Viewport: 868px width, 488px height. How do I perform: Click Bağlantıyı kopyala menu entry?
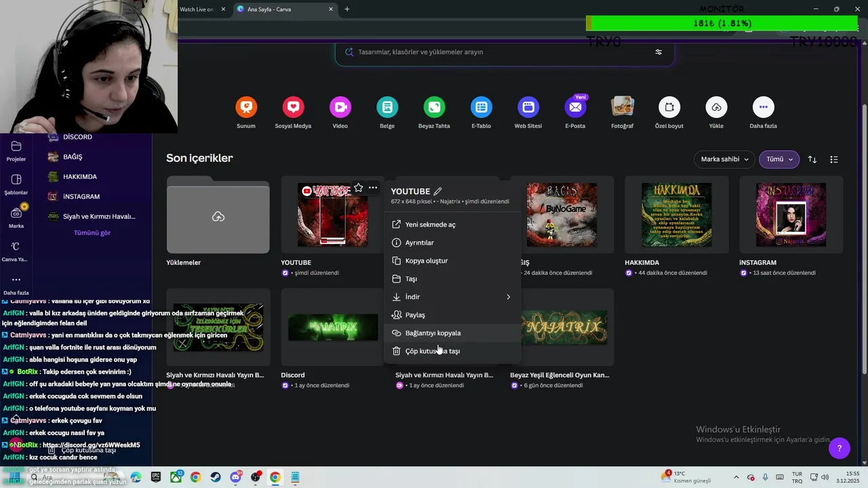[452, 333]
